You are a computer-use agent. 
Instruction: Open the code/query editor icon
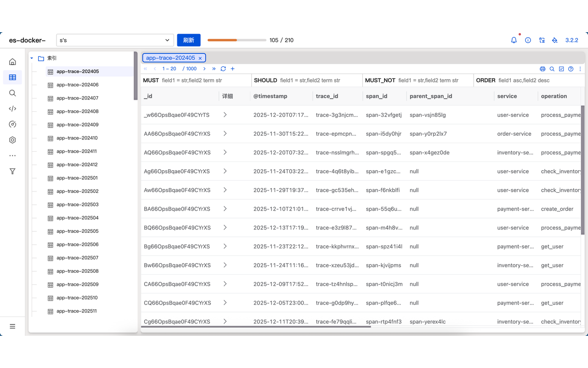point(12,109)
